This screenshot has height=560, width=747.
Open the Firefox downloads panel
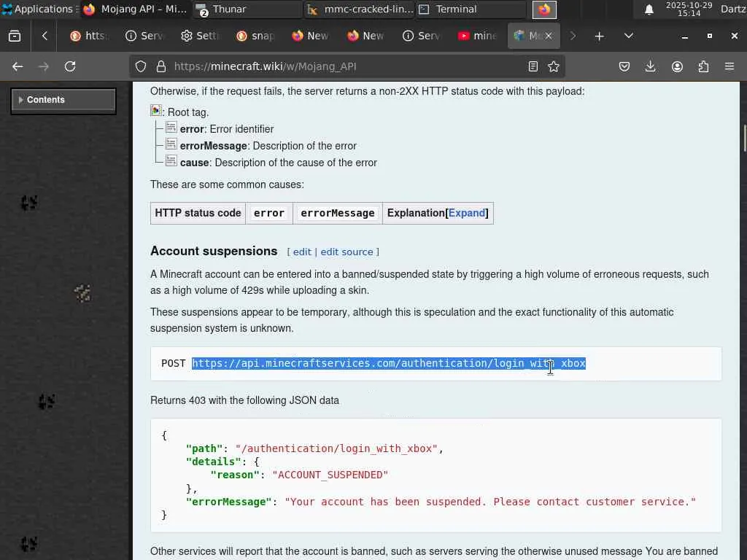pos(650,66)
